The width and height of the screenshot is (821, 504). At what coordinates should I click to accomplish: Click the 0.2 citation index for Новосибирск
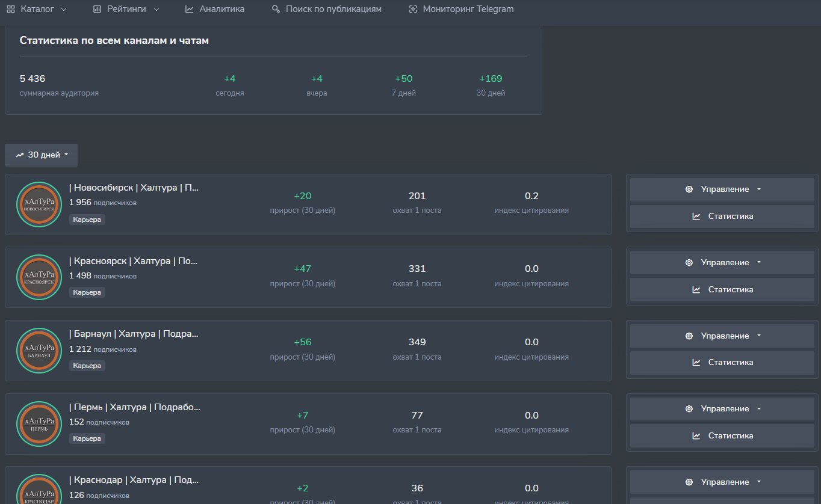click(531, 196)
